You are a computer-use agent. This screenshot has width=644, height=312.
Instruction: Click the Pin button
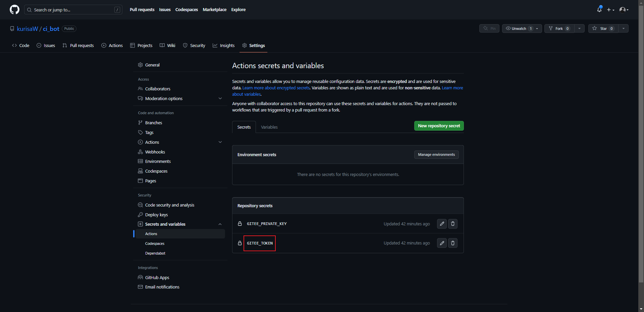click(x=489, y=29)
